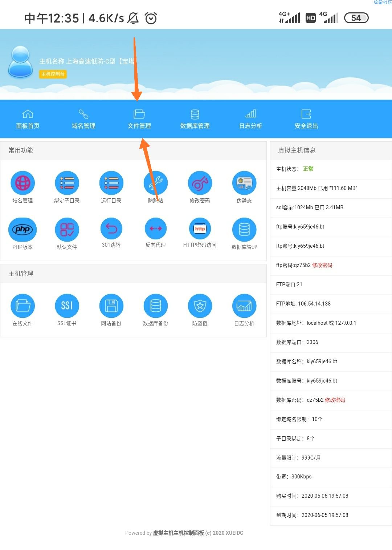
Task: Open the HTTP密码访问 icon
Action: (x=200, y=229)
